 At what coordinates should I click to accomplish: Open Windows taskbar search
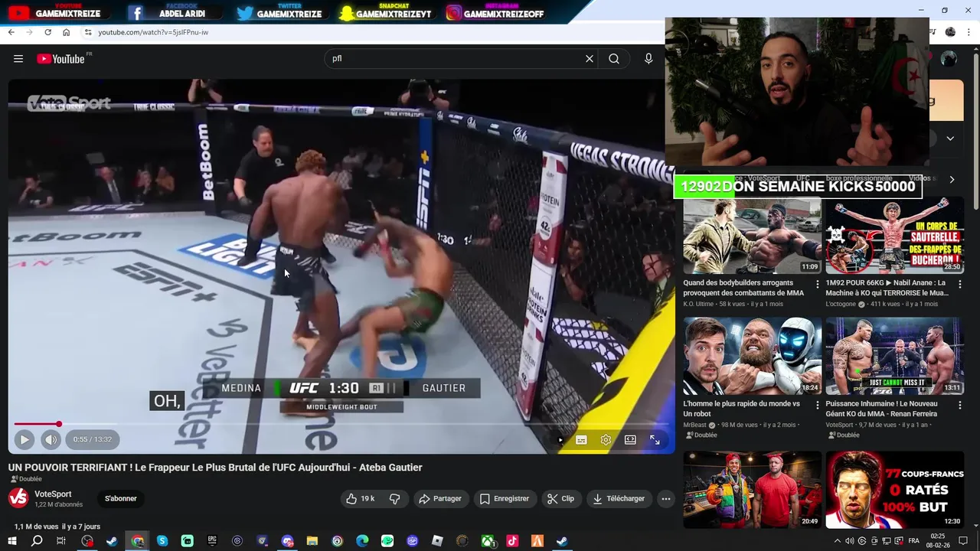click(x=37, y=541)
